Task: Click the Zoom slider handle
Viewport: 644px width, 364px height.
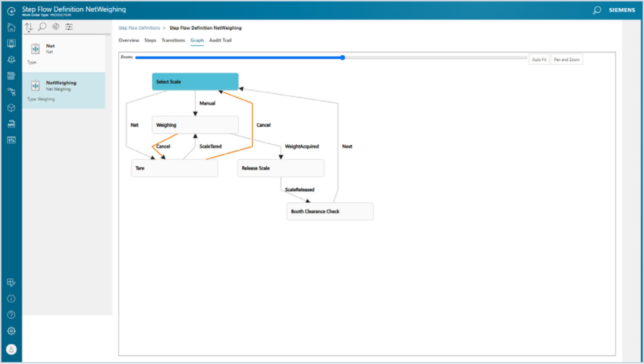Action: point(343,58)
